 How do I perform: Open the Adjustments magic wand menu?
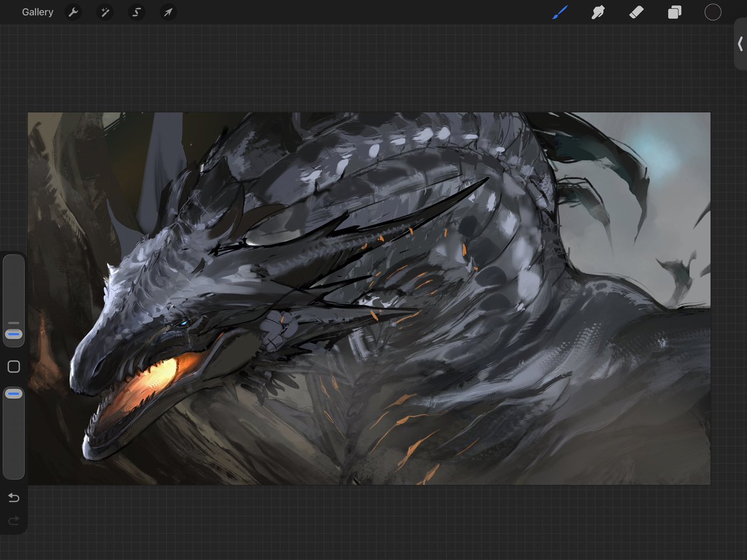pos(105,12)
